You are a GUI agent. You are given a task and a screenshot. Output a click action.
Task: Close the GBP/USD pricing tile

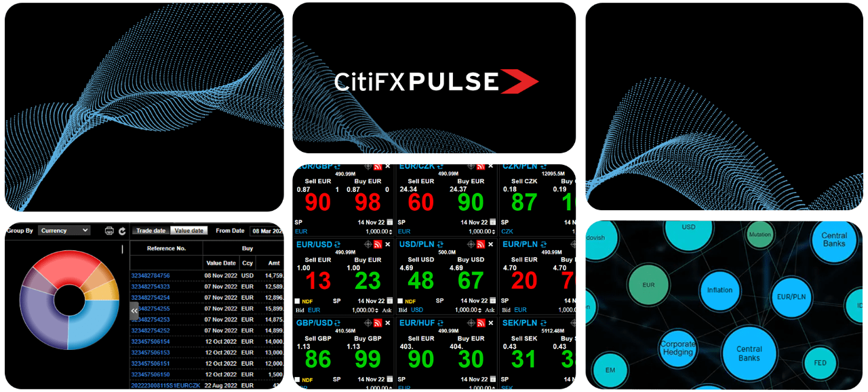[x=388, y=323]
